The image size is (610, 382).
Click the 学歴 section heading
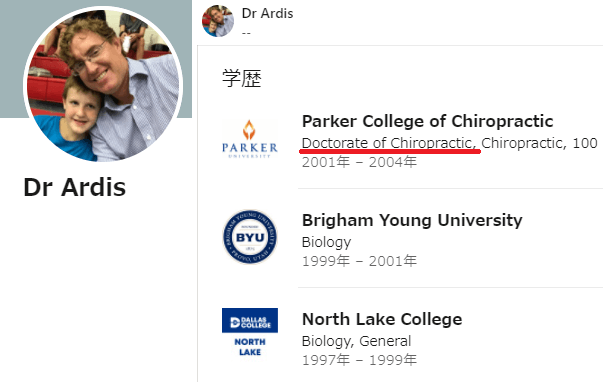tap(242, 78)
